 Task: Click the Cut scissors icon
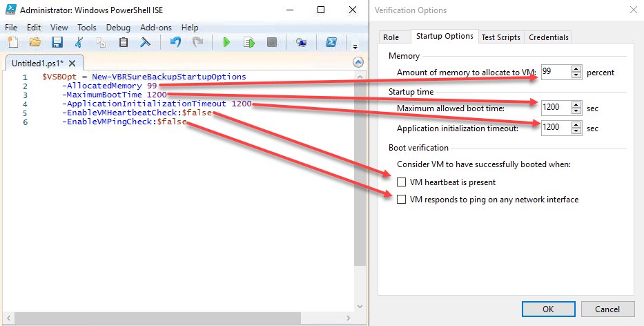point(79,42)
